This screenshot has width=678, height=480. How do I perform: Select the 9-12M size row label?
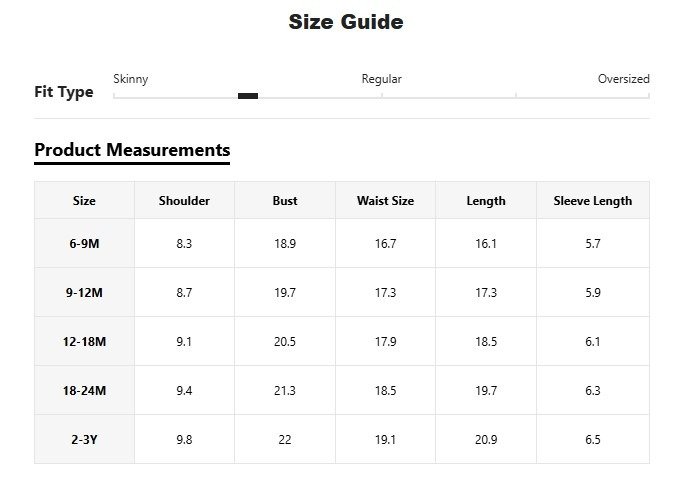click(84, 292)
